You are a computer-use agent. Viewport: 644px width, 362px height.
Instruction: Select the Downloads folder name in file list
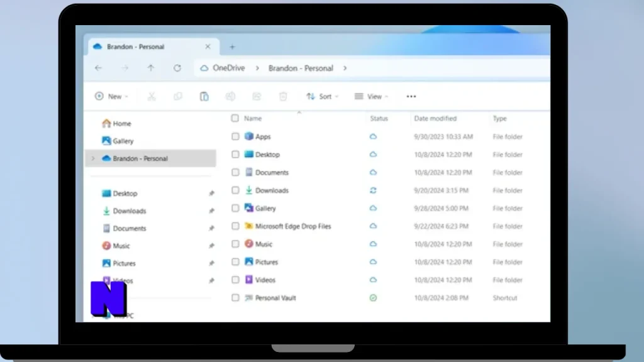[x=272, y=190]
